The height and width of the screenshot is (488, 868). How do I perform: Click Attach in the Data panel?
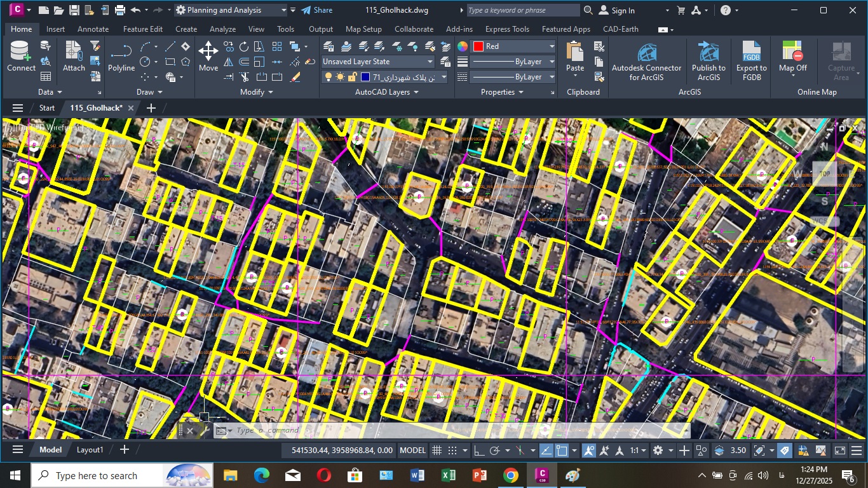click(74, 57)
